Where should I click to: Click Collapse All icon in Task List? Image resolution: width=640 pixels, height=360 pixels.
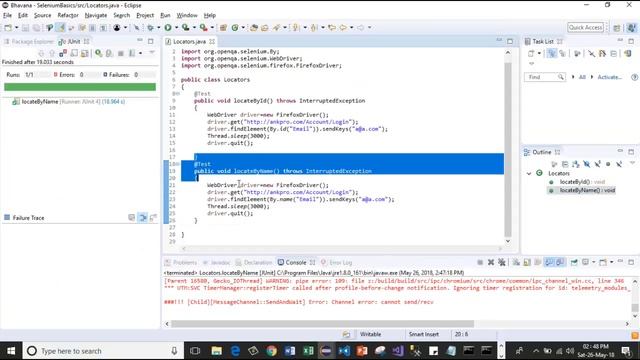[613, 53]
